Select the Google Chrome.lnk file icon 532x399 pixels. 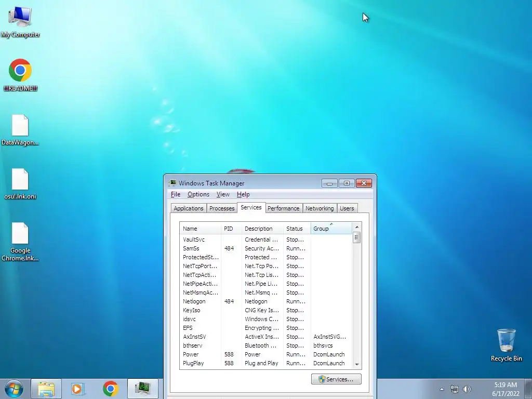click(x=20, y=242)
